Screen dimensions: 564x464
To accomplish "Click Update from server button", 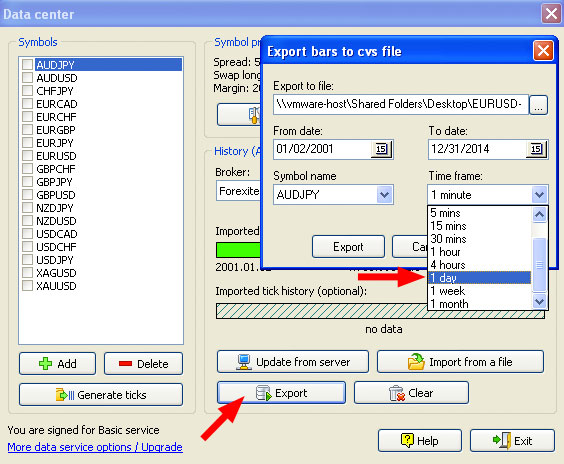I will [x=293, y=362].
